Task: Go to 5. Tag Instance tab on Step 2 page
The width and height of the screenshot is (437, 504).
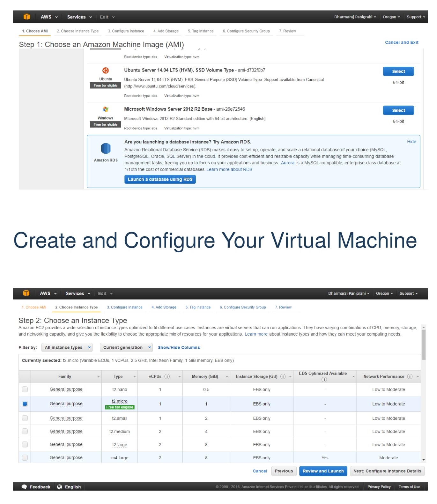Action: click(x=198, y=307)
